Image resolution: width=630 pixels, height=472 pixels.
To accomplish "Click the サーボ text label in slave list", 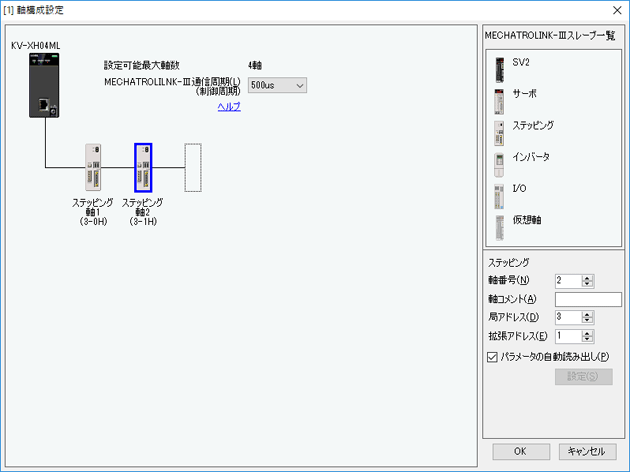I will point(524,94).
